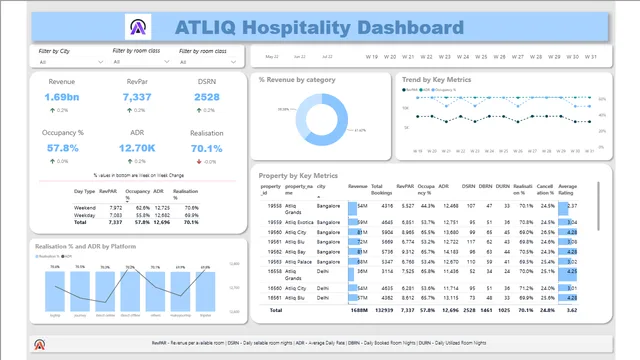The image size is (640, 360).
Task: Open the Filter by room class dropdown beside City filter
Action: 141,62
